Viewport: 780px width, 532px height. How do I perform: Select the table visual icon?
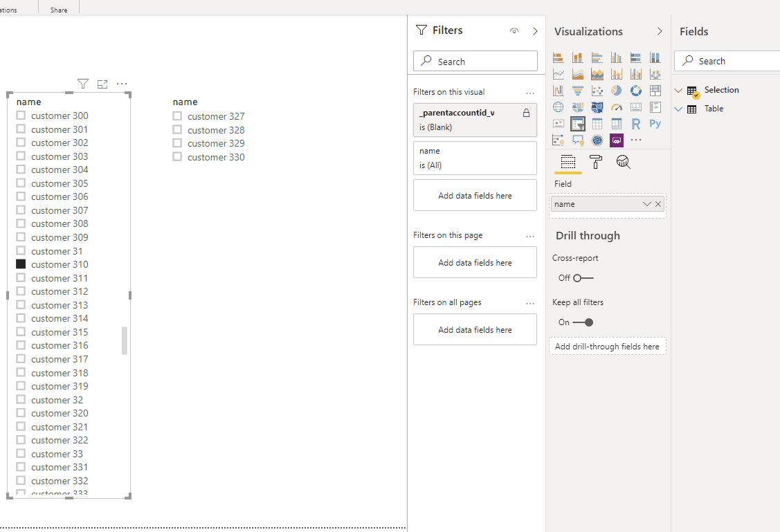tap(597, 124)
